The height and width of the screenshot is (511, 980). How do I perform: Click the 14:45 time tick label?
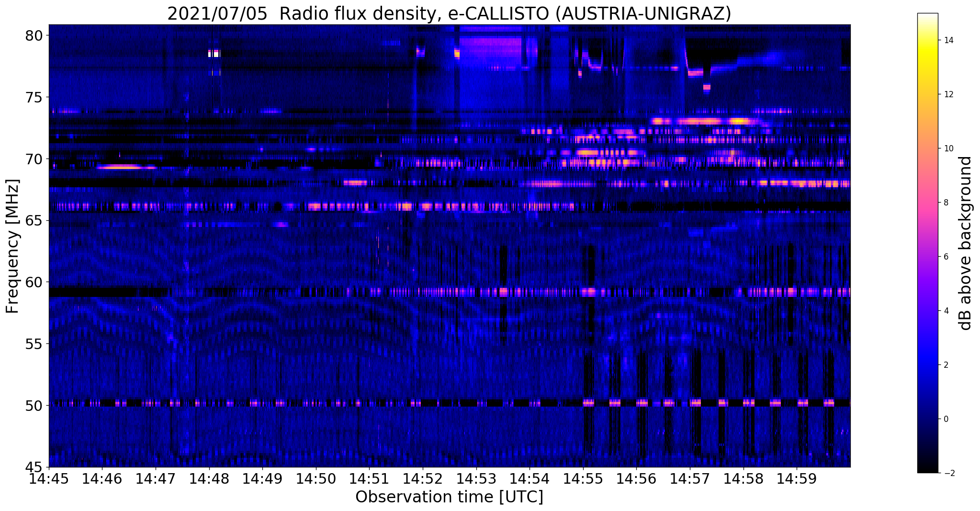pos(49,478)
